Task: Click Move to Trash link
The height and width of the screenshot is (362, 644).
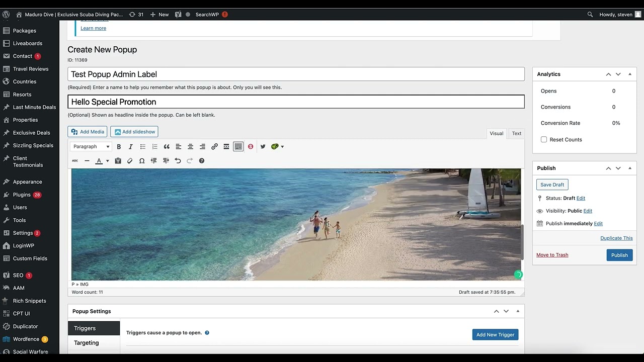Action: (552, 255)
